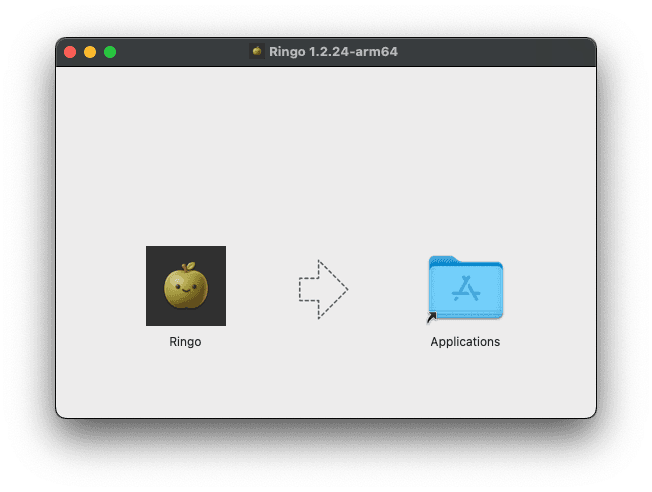Select the "Applications" label text under the folder
652x492 pixels.
click(x=465, y=342)
